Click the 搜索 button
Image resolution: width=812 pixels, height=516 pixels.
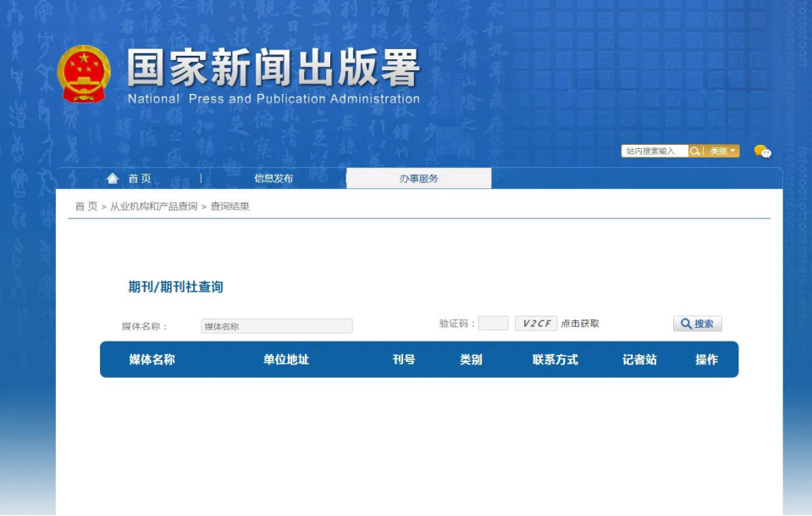click(x=697, y=324)
